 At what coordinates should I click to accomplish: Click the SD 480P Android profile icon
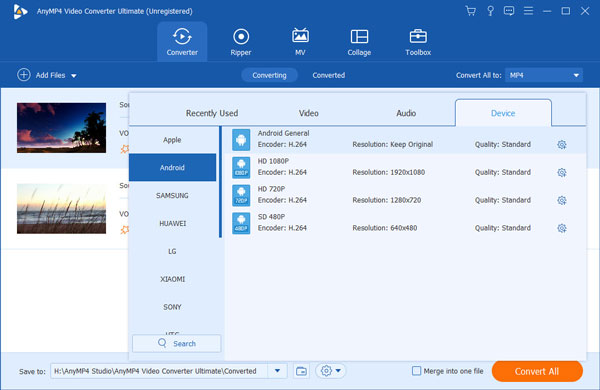click(x=241, y=223)
